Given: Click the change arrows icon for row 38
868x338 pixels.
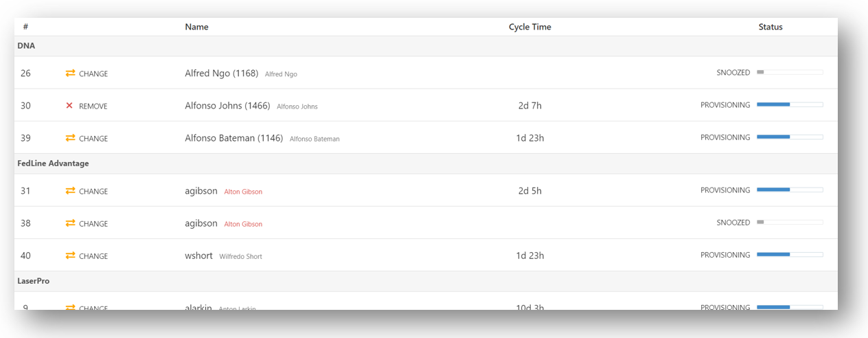Looking at the screenshot, I should 70,223.
